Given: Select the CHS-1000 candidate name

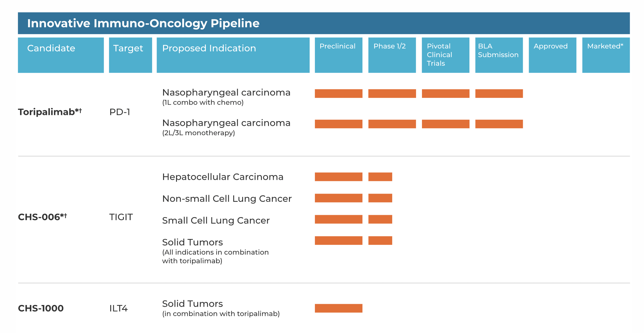Looking at the screenshot, I should [x=41, y=308].
